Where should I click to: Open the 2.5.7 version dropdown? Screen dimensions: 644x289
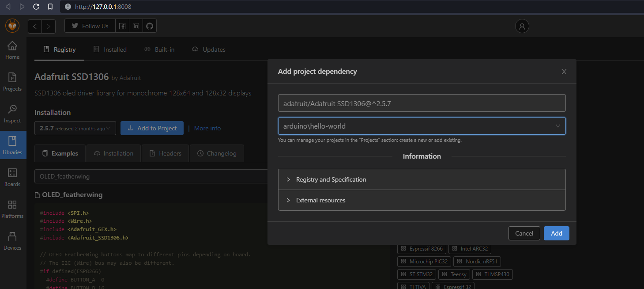pyautogui.click(x=75, y=128)
